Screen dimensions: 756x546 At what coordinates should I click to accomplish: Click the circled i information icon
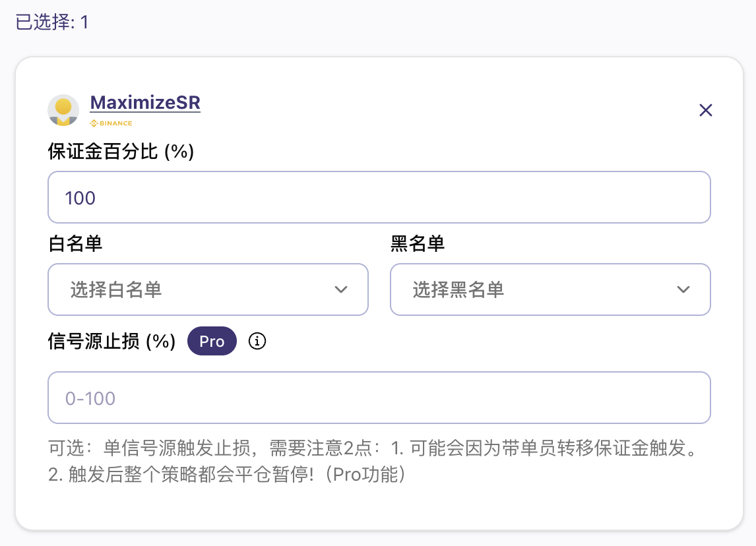click(x=257, y=341)
